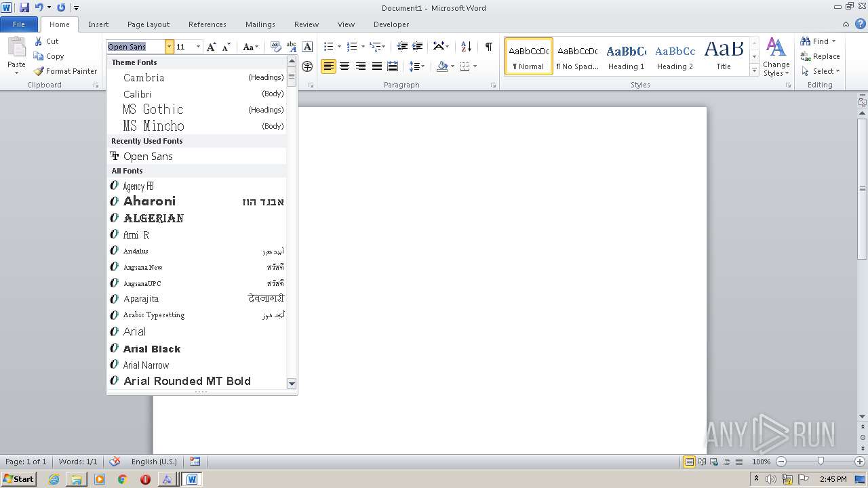Click the Find button
Image resolution: width=868 pixels, height=488 pixels.
(x=814, y=41)
